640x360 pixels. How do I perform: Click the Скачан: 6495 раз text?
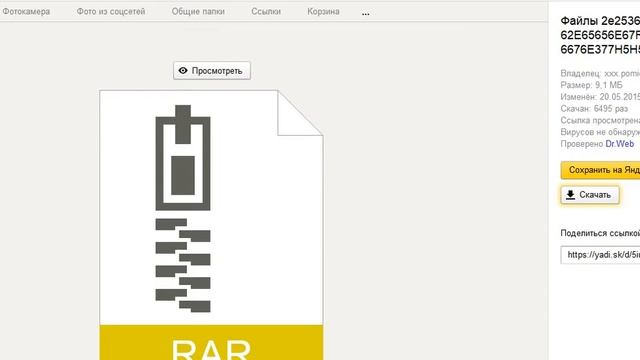[594, 109]
